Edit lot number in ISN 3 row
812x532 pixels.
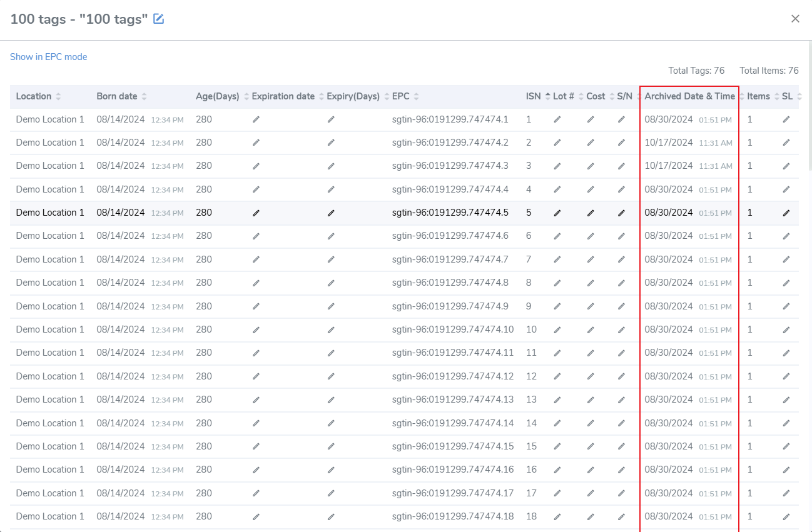[557, 166]
